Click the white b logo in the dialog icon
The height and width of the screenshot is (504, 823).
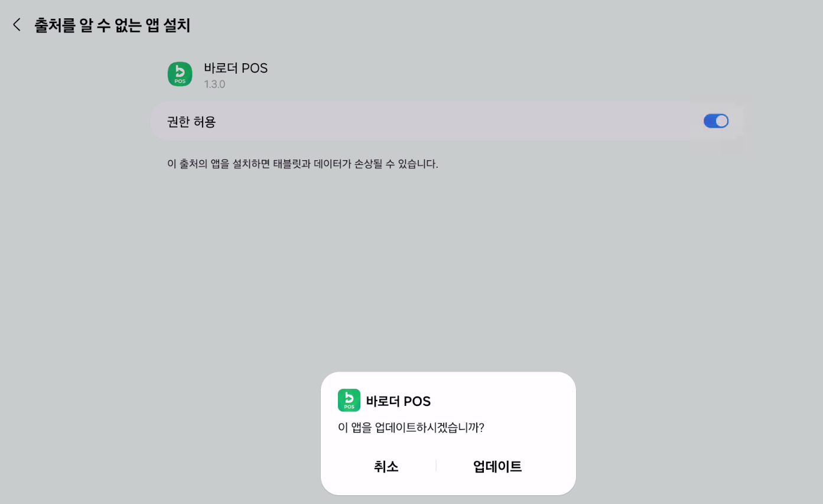349,397
